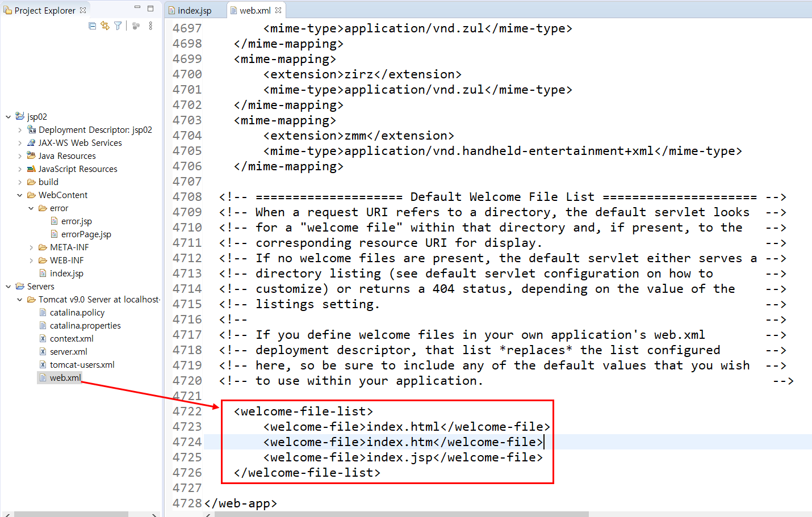This screenshot has height=517, width=812.
Task: Select error.jsp in the tree
Action: [77, 221]
